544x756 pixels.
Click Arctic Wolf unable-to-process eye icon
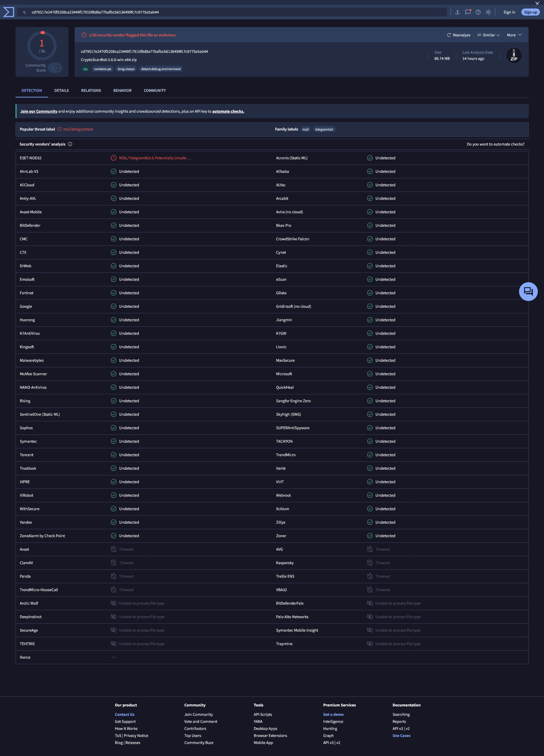[x=113, y=603]
